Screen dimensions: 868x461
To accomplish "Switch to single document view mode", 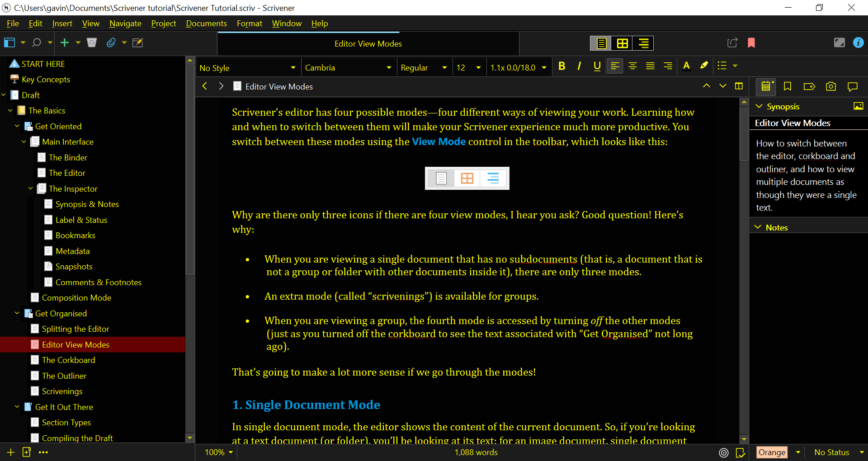I will click(601, 43).
